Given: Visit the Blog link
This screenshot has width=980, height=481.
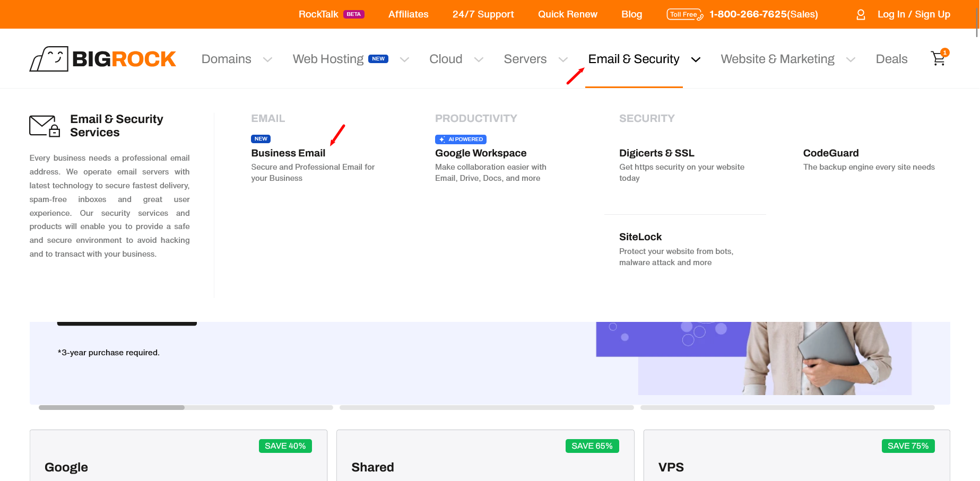Looking at the screenshot, I should (631, 14).
